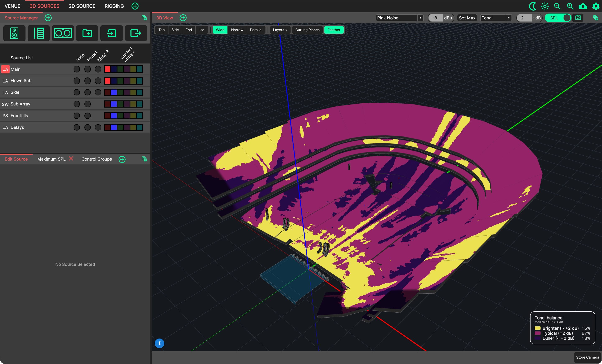Add a new top-level tab

pyautogui.click(x=135, y=6)
